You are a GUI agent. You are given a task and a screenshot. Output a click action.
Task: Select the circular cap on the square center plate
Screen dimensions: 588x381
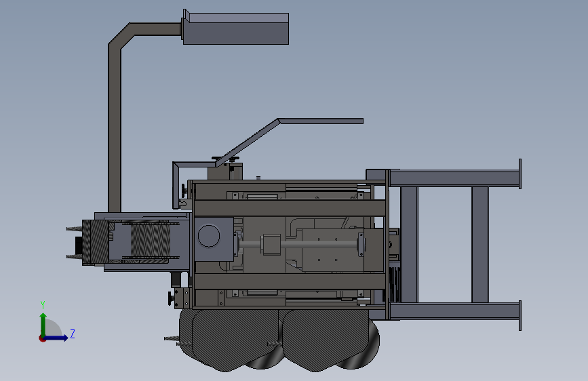[209, 236]
